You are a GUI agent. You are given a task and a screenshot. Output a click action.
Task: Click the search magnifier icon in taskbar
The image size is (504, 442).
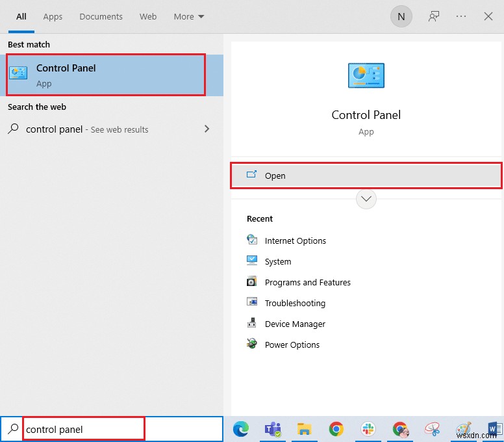coord(13,429)
